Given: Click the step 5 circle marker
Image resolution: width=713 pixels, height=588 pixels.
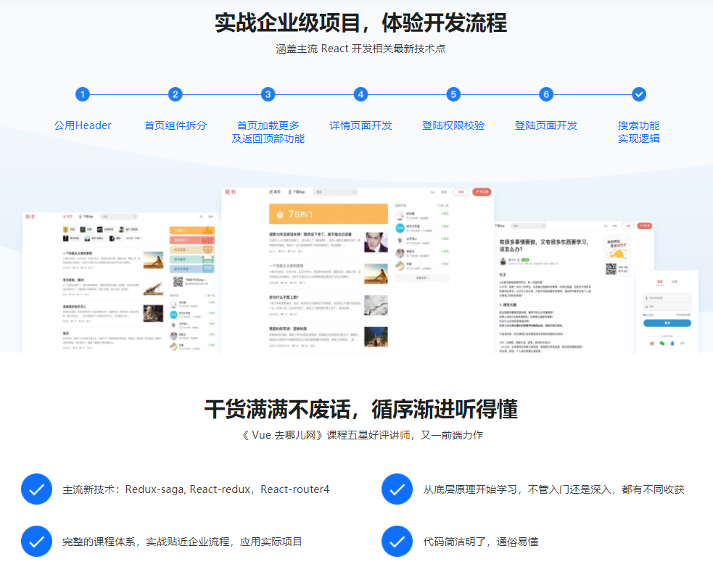Looking at the screenshot, I should 453,94.
